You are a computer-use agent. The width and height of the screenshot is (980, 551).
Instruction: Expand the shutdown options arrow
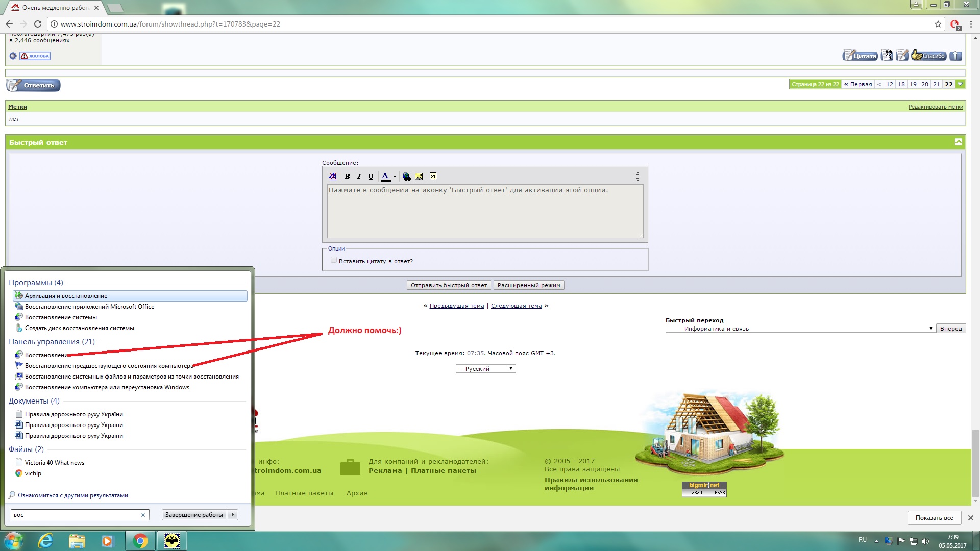click(233, 515)
